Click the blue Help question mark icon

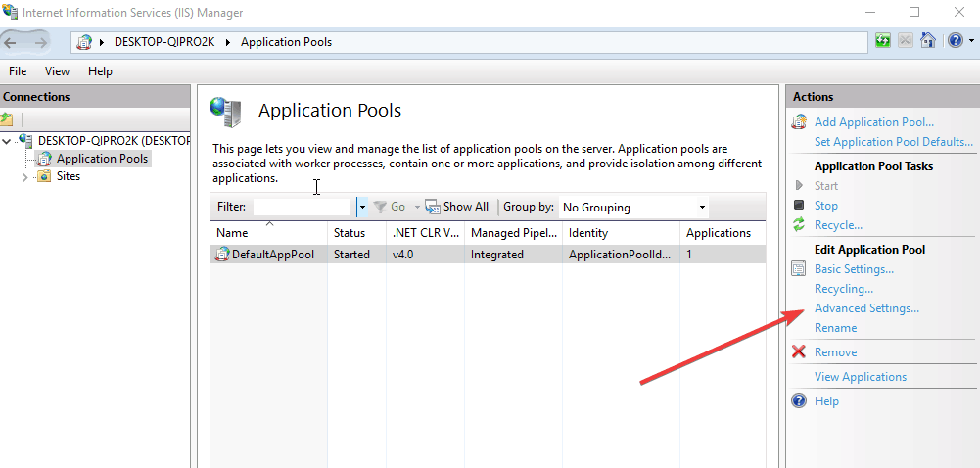[x=956, y=41]
